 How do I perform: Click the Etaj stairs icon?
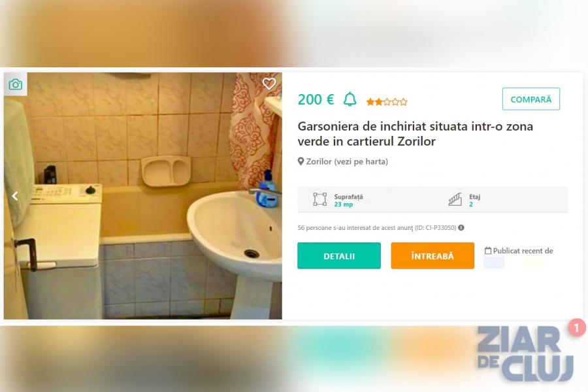pyautogui.click(x=455, y=199)
